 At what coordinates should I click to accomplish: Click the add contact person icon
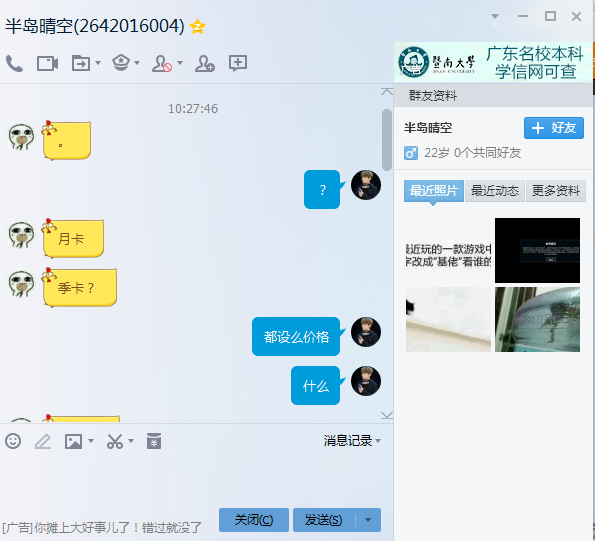[205, 63]
